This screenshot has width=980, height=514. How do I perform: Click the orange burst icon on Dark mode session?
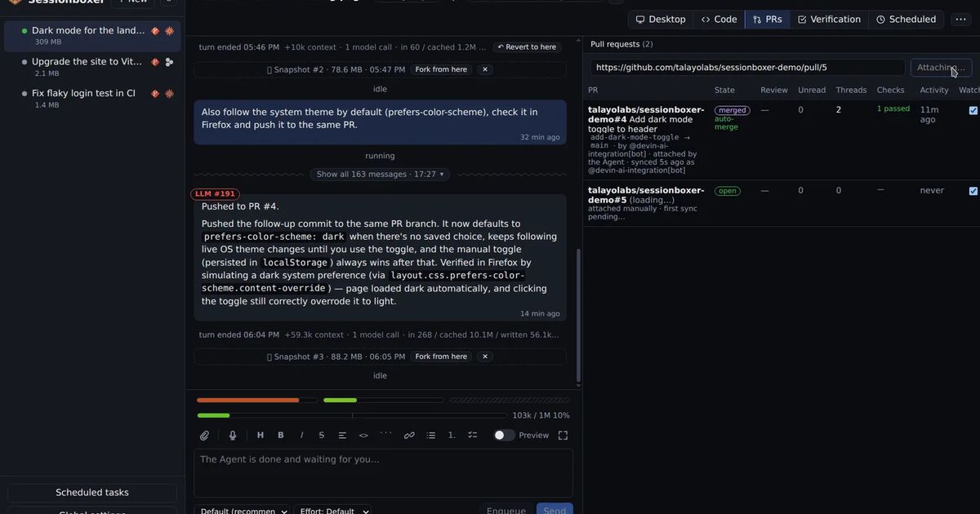click(169, 31)
